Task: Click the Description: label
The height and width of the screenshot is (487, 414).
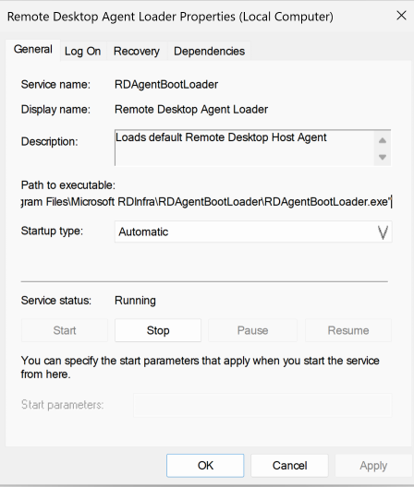Action: [x=49, y=142]
